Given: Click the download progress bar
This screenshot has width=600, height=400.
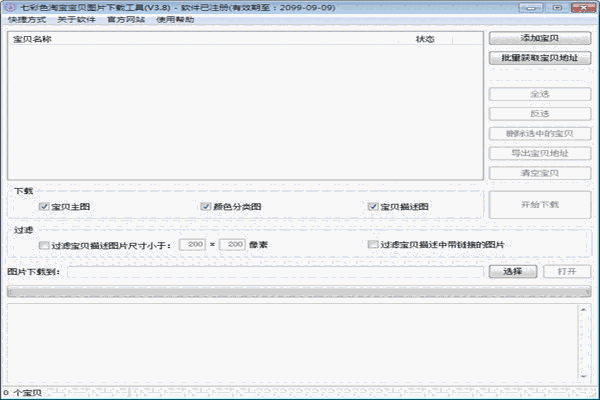Looking at the screenshot, I should (299, 292).
